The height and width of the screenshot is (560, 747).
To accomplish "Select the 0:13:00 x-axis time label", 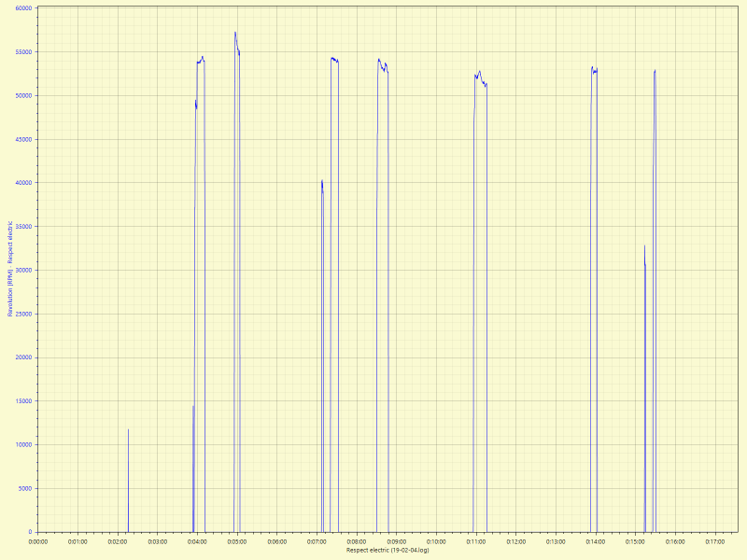I will [x=556, y=540].
